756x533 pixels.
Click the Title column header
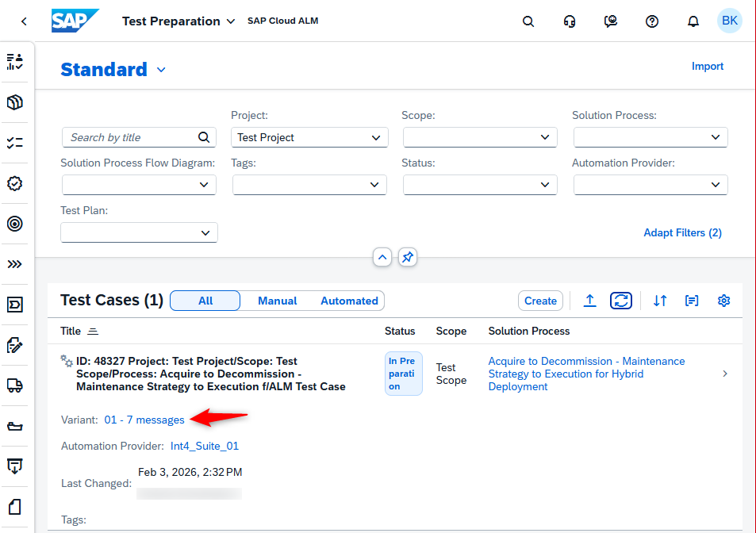(x=71, y=331)
